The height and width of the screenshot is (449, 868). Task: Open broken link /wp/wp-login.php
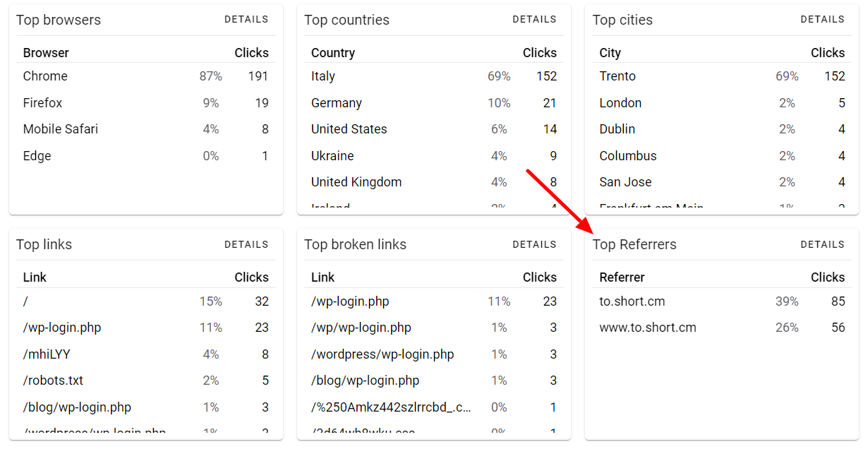[361, 328]
